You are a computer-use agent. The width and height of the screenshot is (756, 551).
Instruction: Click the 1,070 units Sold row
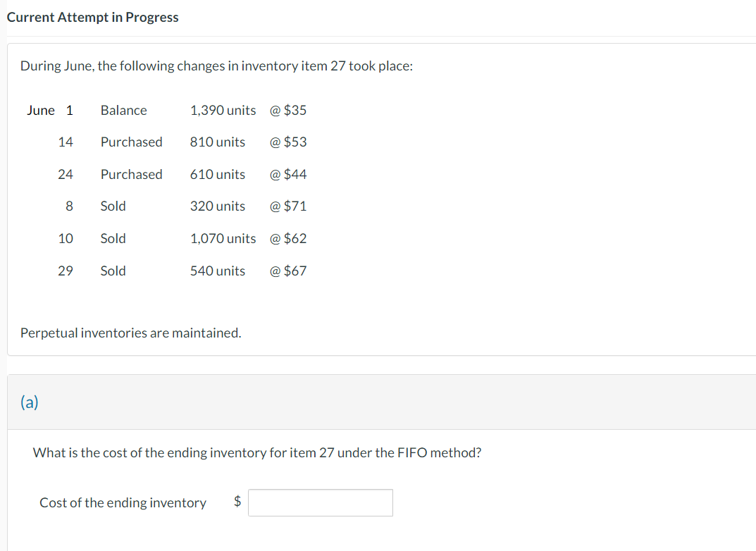(x=223, y=238)
